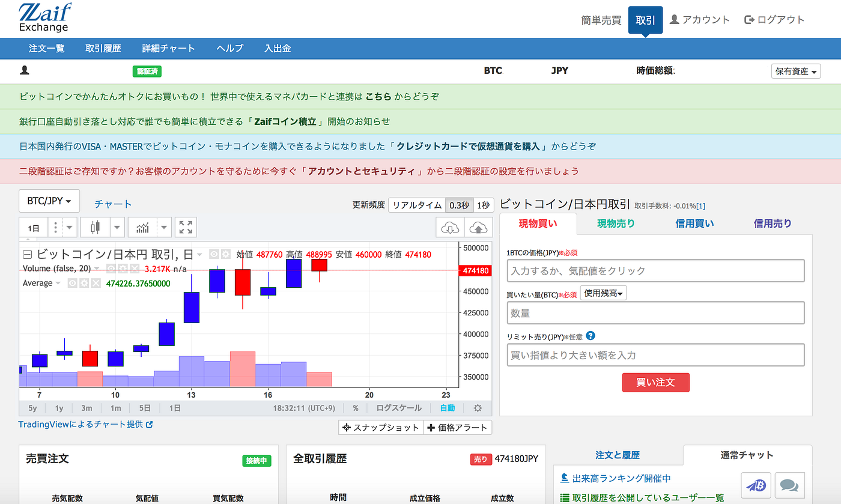Open the BTC/JPY currency pair dropdown

[x=49, y=201]
